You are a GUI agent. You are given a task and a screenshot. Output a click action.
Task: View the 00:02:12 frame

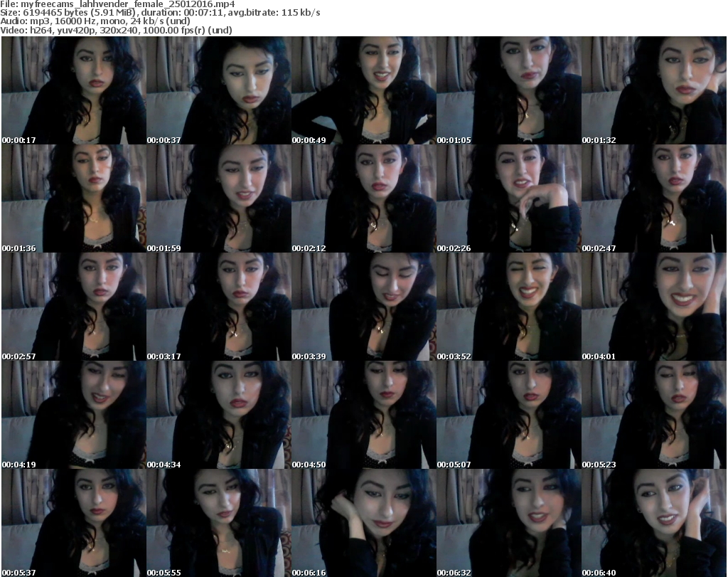[x=363, y=198]
